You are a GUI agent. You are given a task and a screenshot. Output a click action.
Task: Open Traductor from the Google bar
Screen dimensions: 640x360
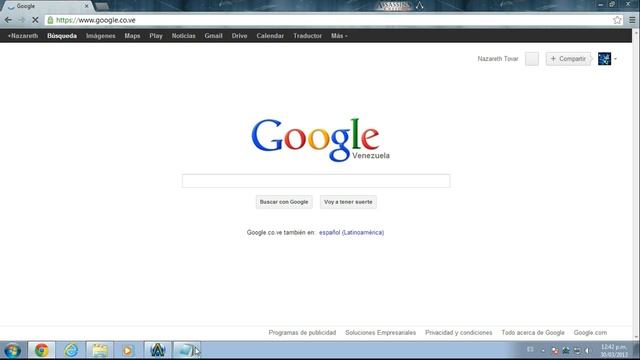[308, 36]
